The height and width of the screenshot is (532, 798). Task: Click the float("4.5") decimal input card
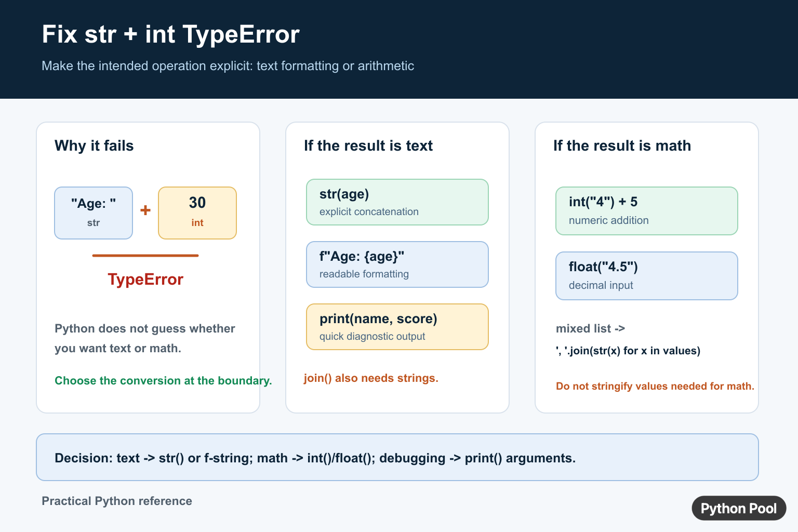[x=647, y=276]
